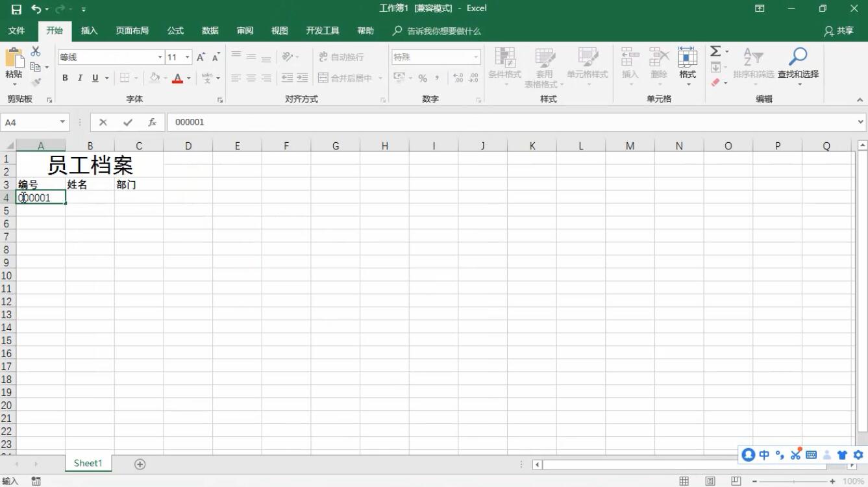This screenshot has height=487, width=868.
Task: Toggle align right
Action: pos(266,78)
